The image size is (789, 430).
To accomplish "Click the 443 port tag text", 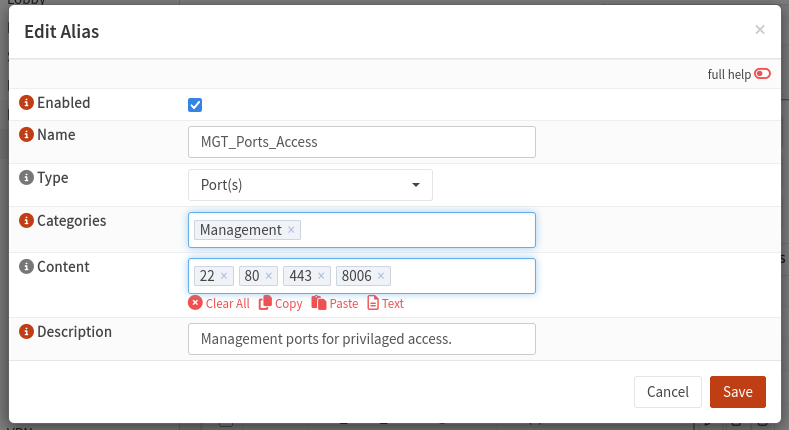I will [x=300, y=276].
